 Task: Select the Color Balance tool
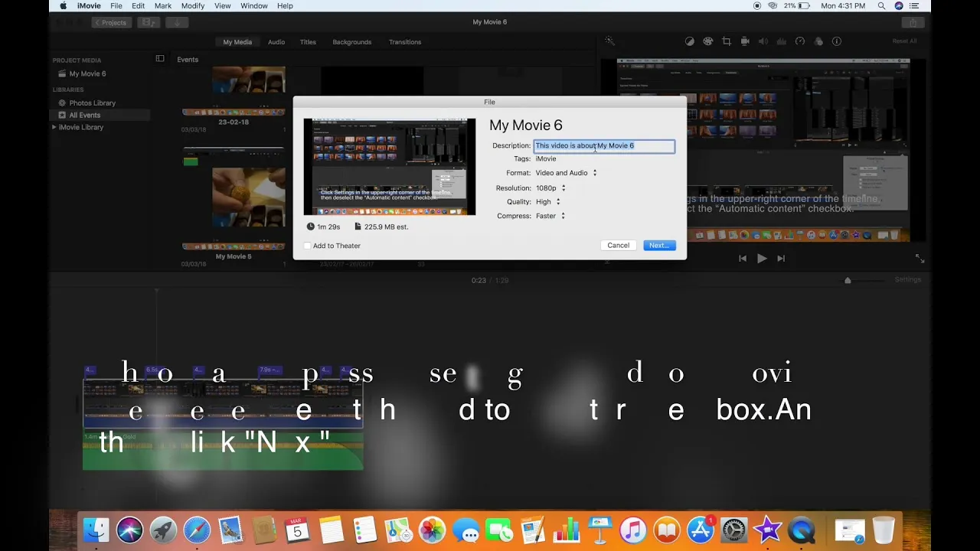click(x=690, y=41)
